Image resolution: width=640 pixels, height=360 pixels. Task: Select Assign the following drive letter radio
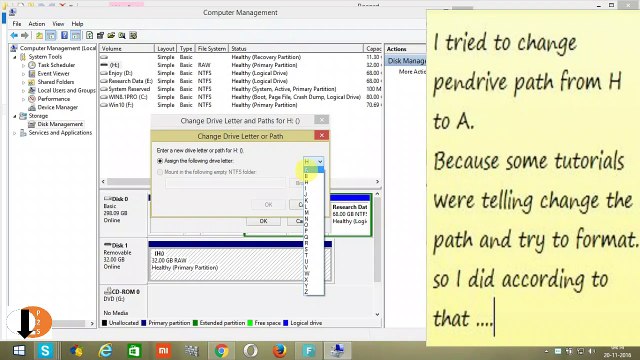pos(160,161)
